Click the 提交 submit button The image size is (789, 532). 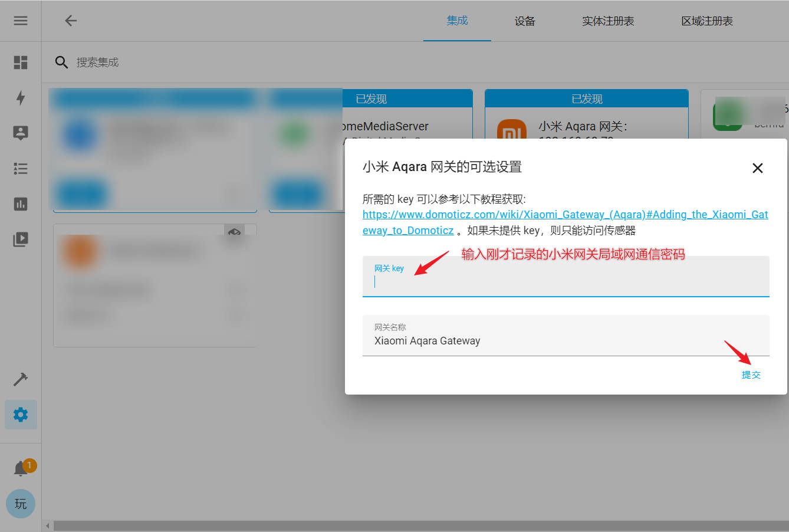point(751,375)
